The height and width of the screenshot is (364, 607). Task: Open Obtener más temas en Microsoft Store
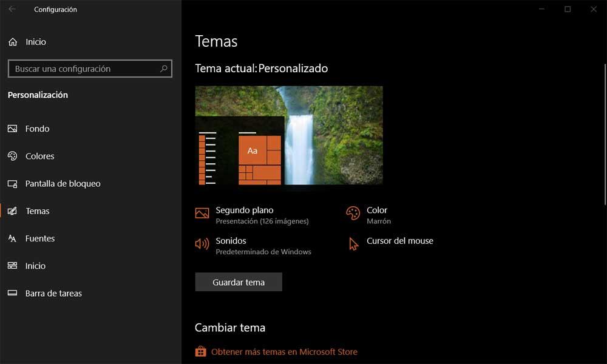[284, 352]
